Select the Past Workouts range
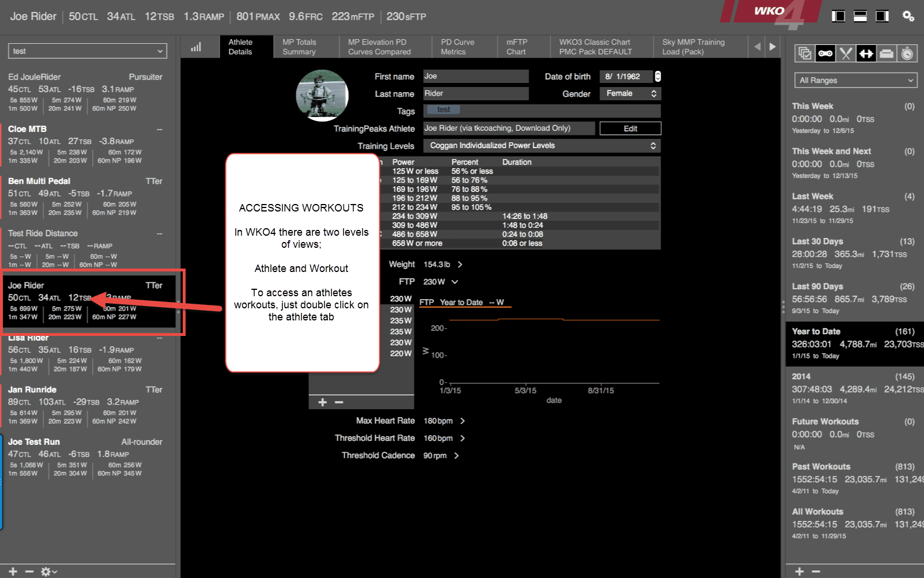This screenshot has height=578, width=924. 854,478
